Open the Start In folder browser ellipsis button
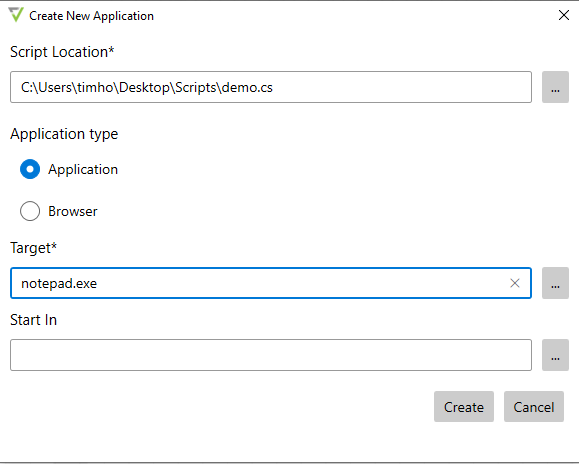579x464 pixels. click(x=555, y=355)
